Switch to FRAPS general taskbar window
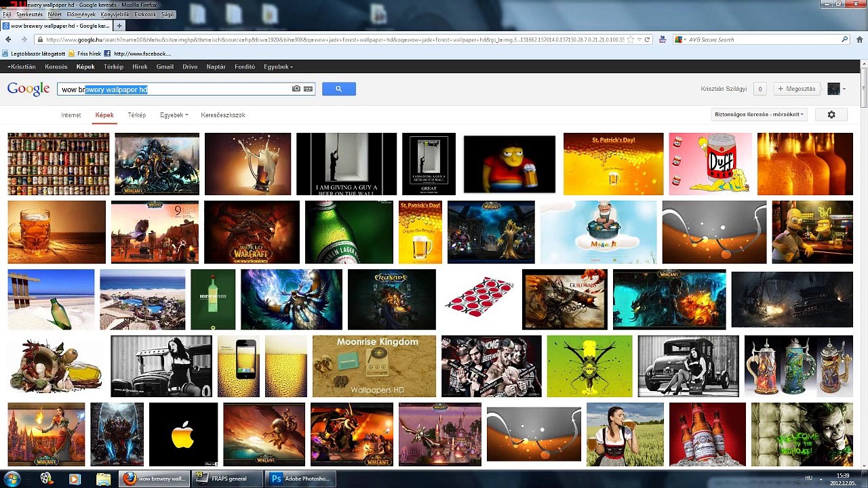The height and width of the screenshot is (488, 868). pyautogui.click(x=227, y=479)
